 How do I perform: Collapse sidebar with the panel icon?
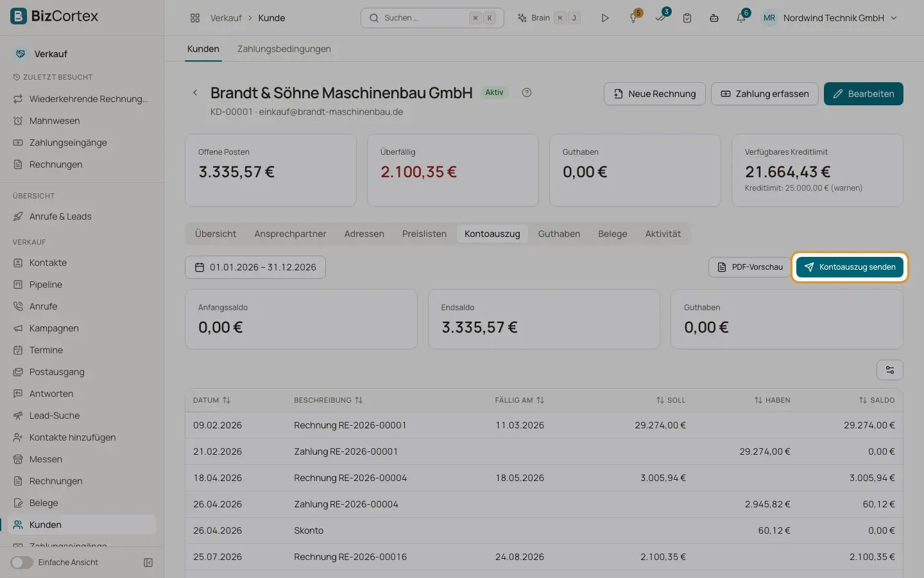point(148,563)
